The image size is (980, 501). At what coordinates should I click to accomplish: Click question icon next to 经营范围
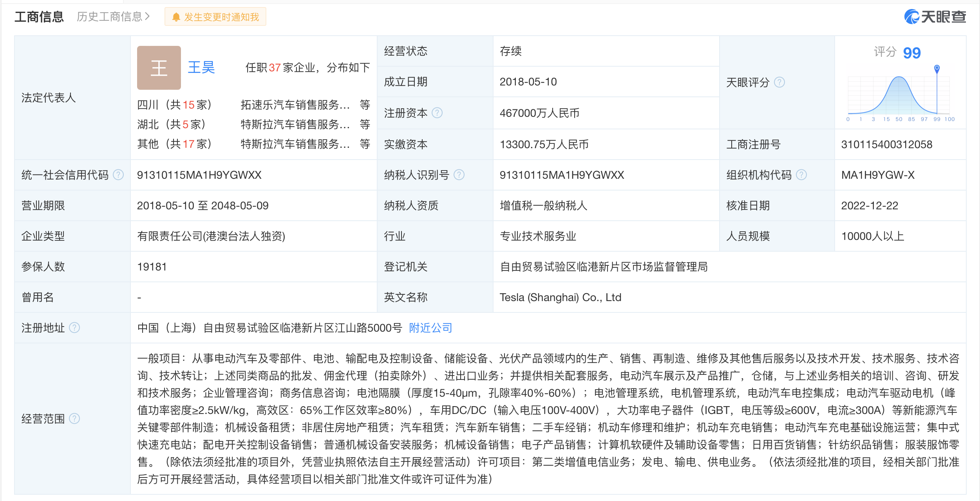point(74,419)
